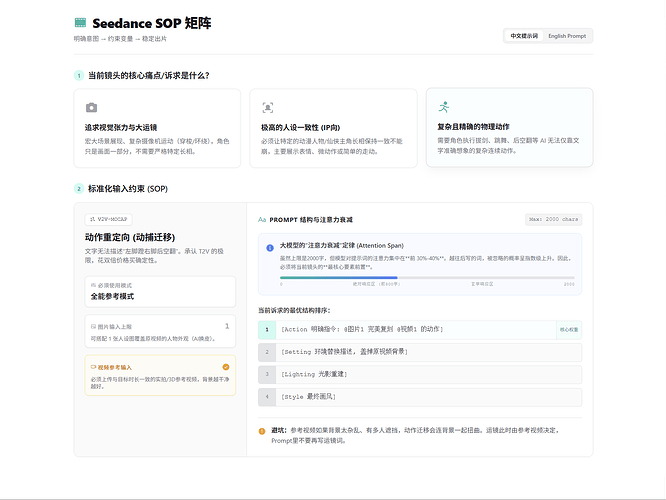Click the PROMPT 结构与注意力衰减 heading

[x=311, y=220]
